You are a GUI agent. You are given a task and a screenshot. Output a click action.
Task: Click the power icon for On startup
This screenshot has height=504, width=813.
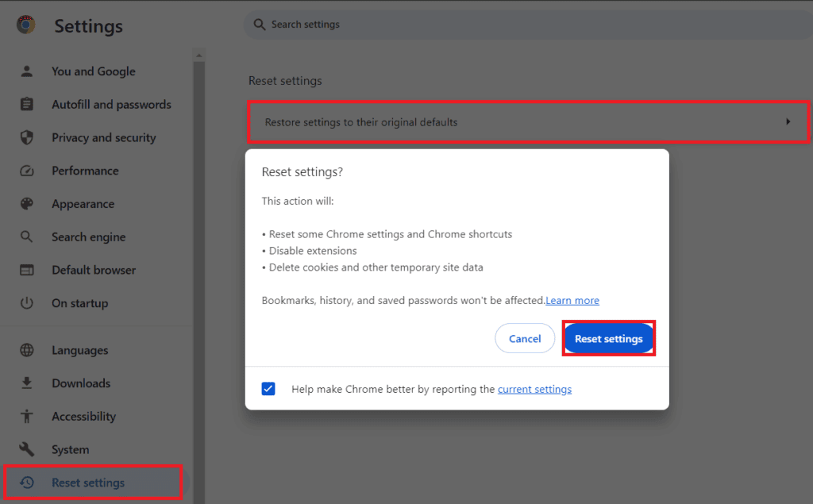[x=26, y=303]
